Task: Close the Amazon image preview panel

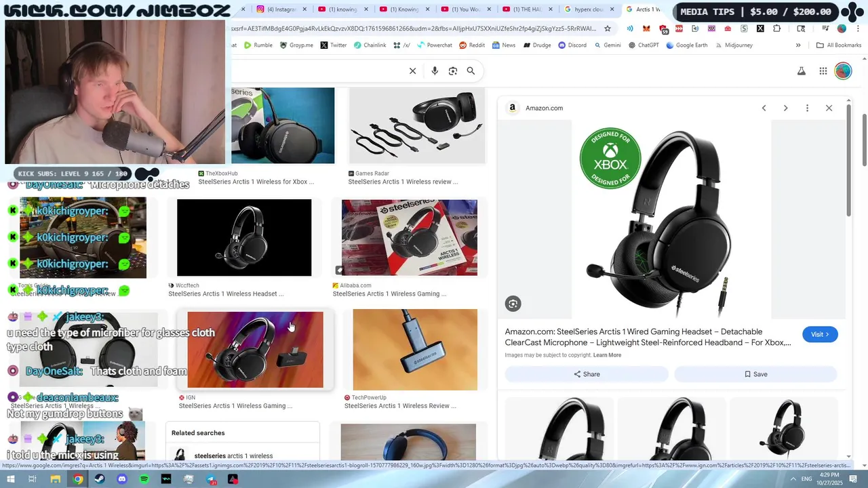Action: (829, 108)
